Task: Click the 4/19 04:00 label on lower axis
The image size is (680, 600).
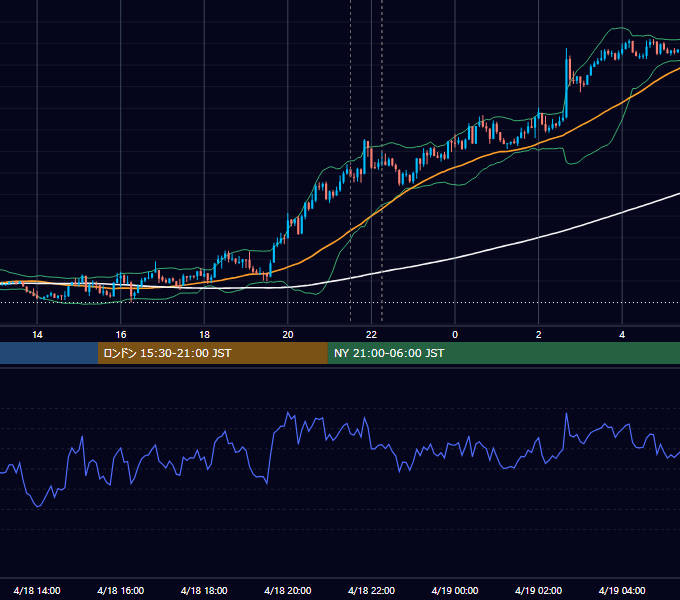Action: [x=622, y=590]
